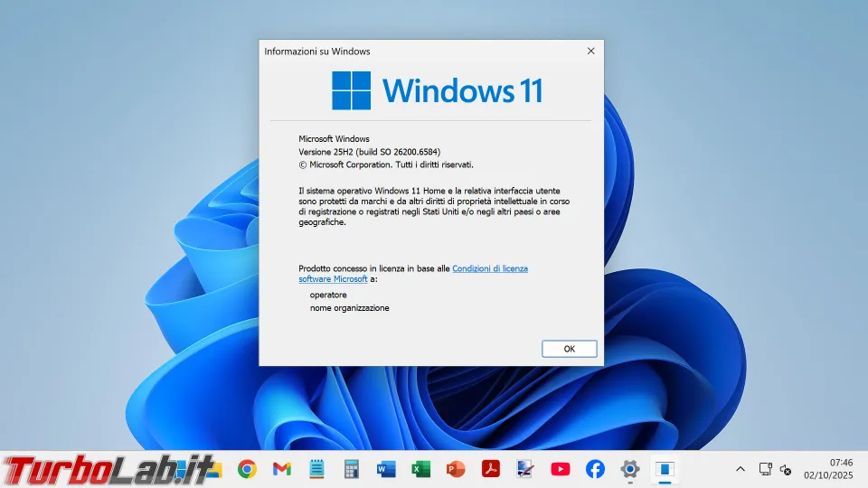This screenshot has width=868, height=488.
Task: Launch PowerPoint from the taskbar
Action: [x=456, y=469]
